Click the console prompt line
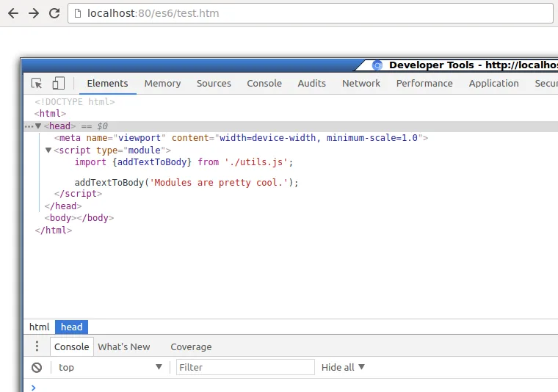 291,387
